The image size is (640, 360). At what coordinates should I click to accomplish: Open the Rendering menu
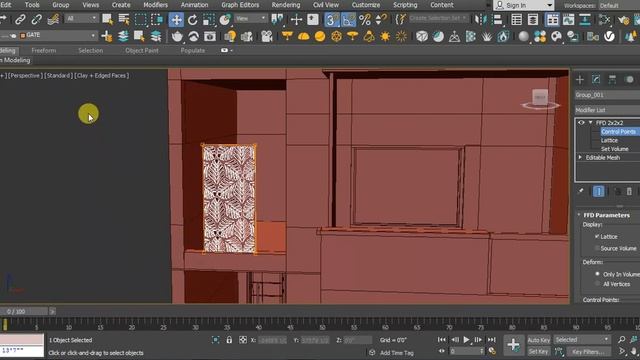286,5
